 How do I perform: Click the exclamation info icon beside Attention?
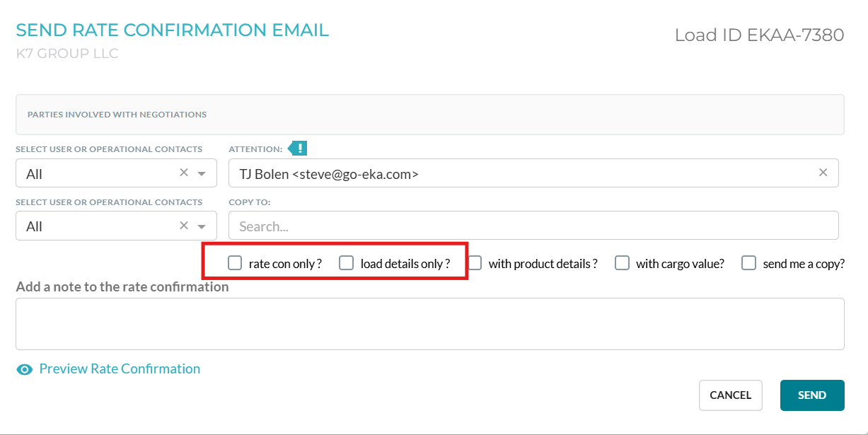point(298,149)
